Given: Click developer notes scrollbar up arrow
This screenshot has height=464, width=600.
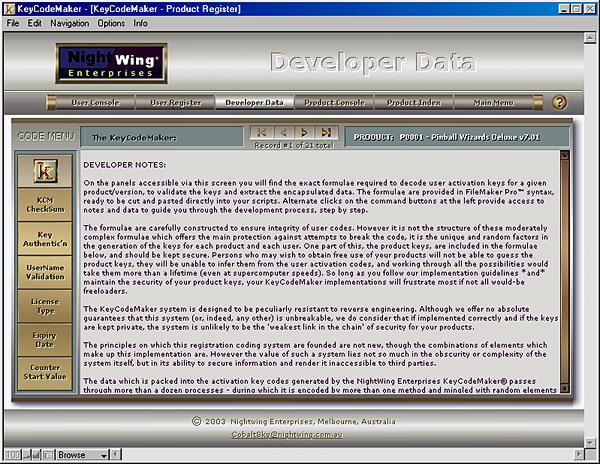Looking at the screenshot, I should pyautogui.click(x=564, y=155).
